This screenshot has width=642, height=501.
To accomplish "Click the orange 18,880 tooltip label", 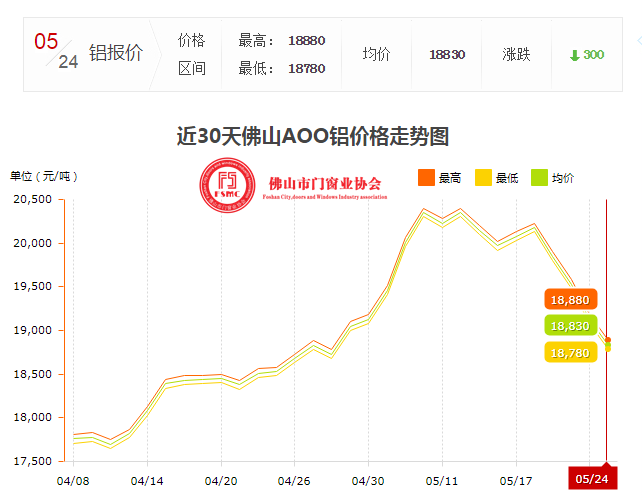I will click(570, 300).
